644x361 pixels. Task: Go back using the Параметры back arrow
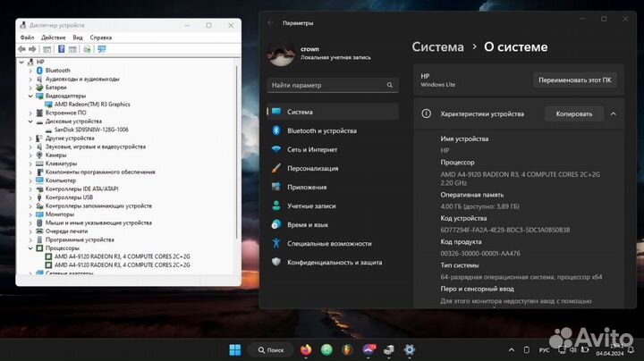[x=271, y=22]
